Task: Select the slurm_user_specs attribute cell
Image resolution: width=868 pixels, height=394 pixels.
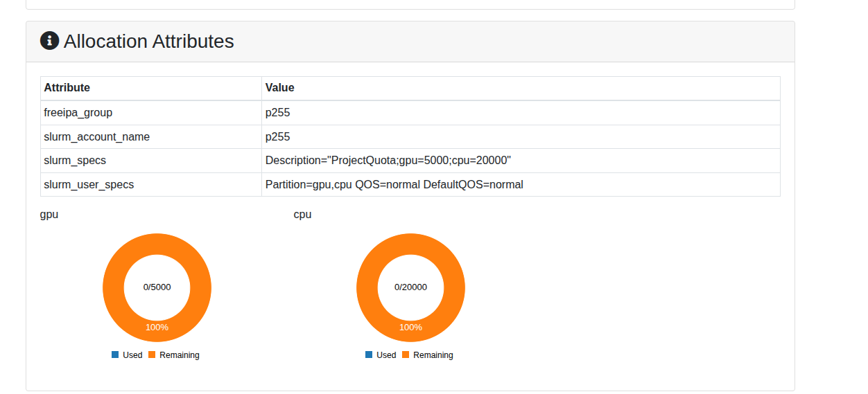Action: pos(151,185)
